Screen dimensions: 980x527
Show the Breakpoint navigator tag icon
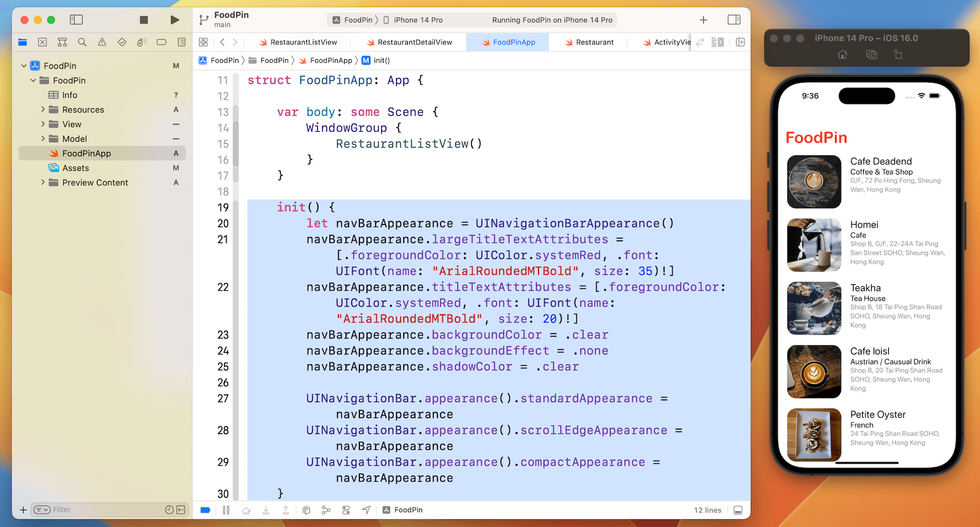[162, 42]
